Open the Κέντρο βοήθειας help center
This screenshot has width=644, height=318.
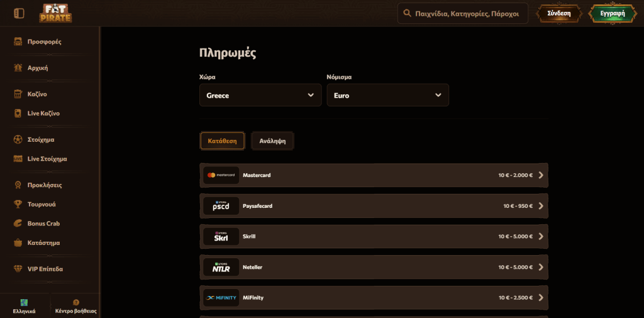(75, 306)
